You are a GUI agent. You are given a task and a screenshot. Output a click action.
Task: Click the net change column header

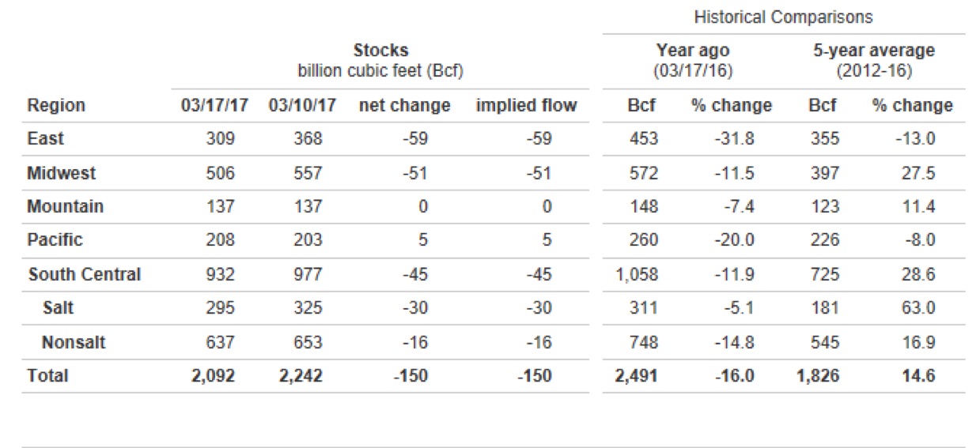[404, 105]
